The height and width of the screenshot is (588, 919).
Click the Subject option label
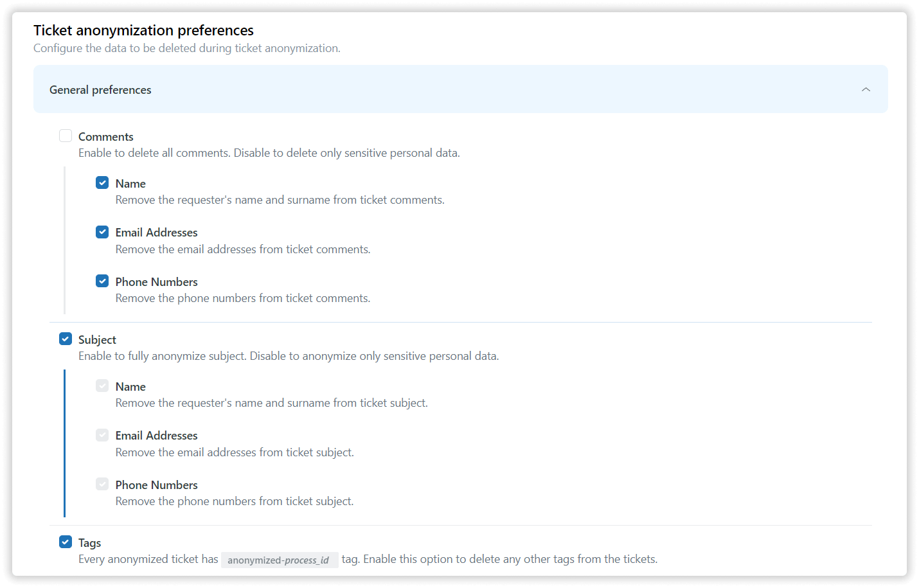(x=97, y=340)
